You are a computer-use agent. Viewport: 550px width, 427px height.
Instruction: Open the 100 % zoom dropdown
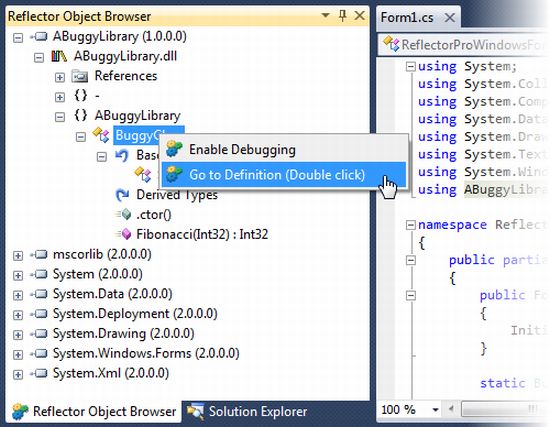(x=435, y=409)
